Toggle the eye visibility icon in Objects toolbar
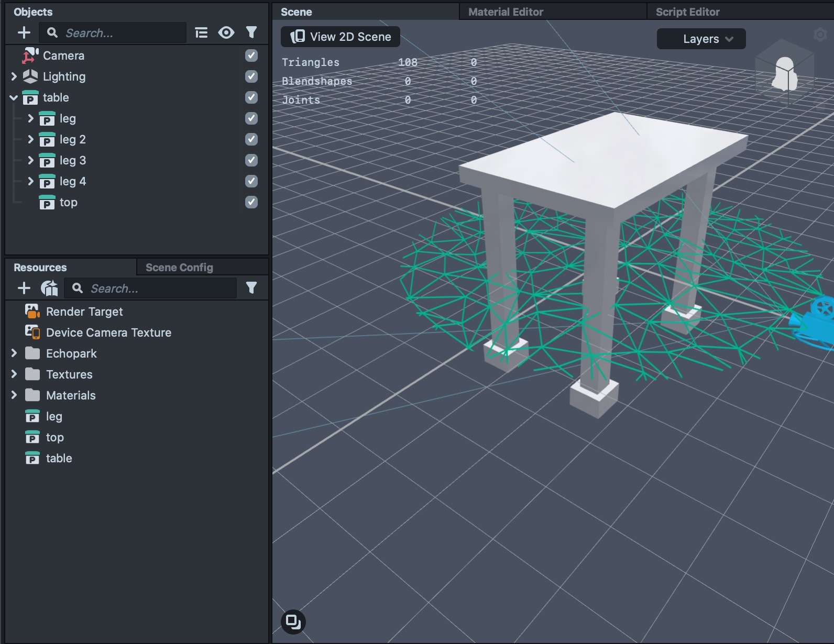Image resolution: width=834 pixels, height=644 pixels. tap(226, 33)
